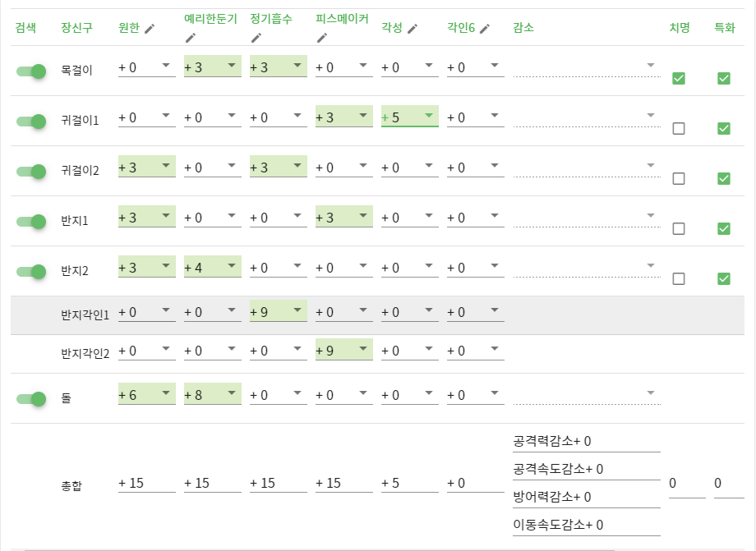Screen dimensions: 756x551
Task: Disable the 귀걸이1 search switch
Action: (x=31, y=122)
